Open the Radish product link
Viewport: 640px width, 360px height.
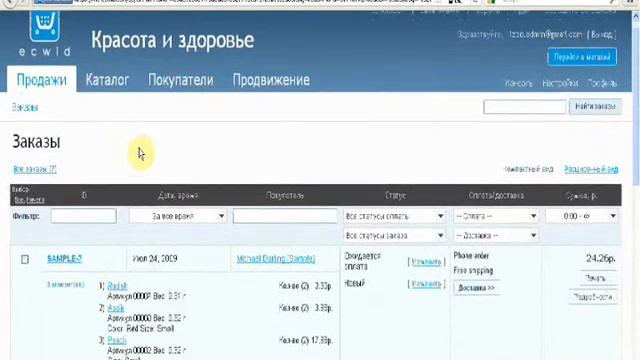117,286
